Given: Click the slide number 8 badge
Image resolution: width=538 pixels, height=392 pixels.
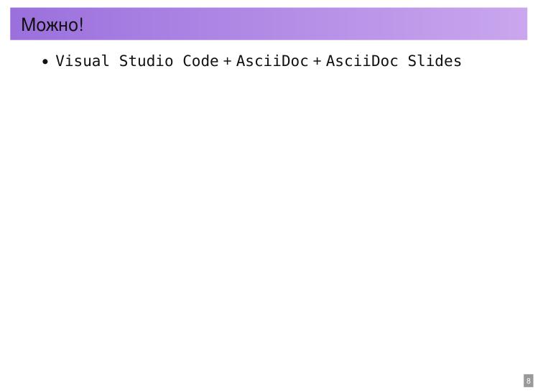Looking at the screenshot, I should [528, 381].
